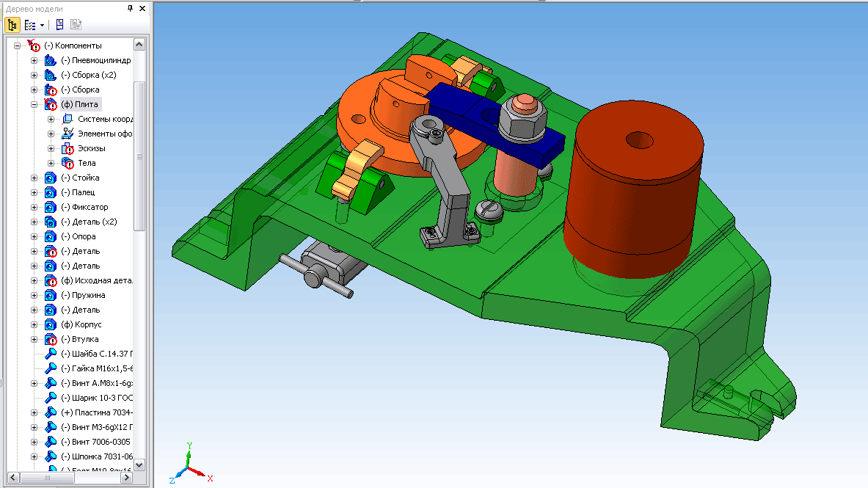Click the Гайка М16х1,5 fastener icon
The image size is (868, 488).
click(x=51, y=368)
